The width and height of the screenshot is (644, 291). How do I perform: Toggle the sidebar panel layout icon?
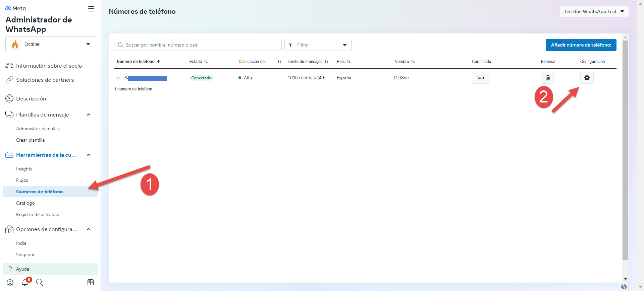click(x=91, y=282)
